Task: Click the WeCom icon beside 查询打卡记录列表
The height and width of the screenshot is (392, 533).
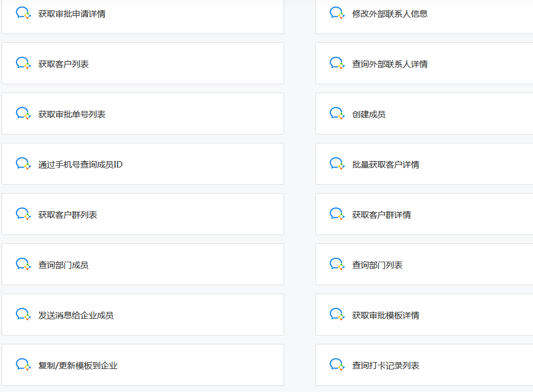Action: pos(337,365)
